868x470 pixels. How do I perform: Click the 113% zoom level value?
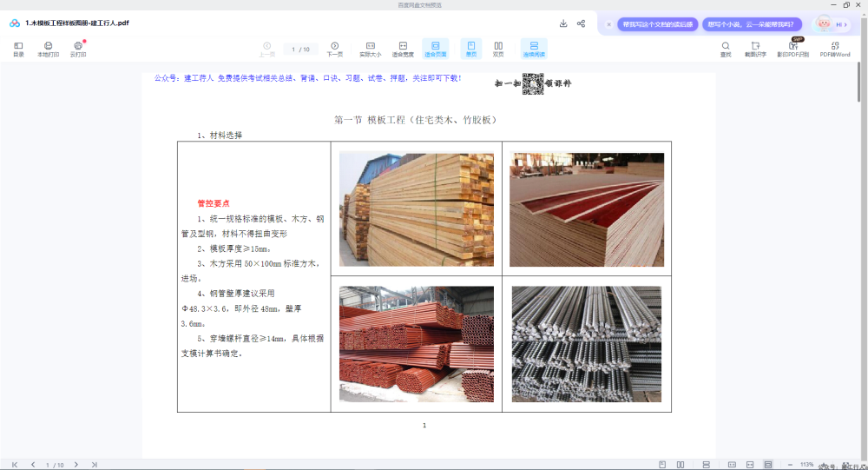click(x=806, y=465)
